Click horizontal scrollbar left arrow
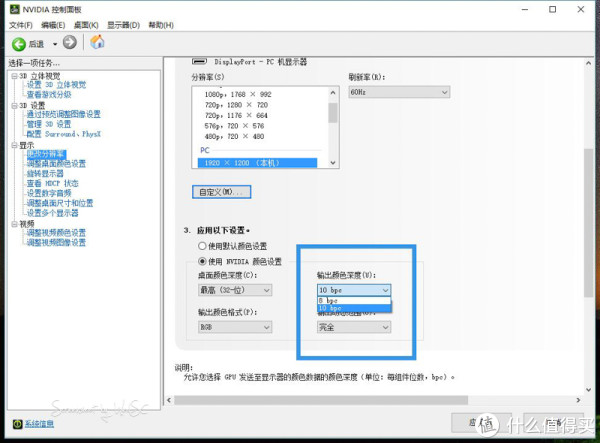This screenshot has width=600, height=443. tap(169, 400)
